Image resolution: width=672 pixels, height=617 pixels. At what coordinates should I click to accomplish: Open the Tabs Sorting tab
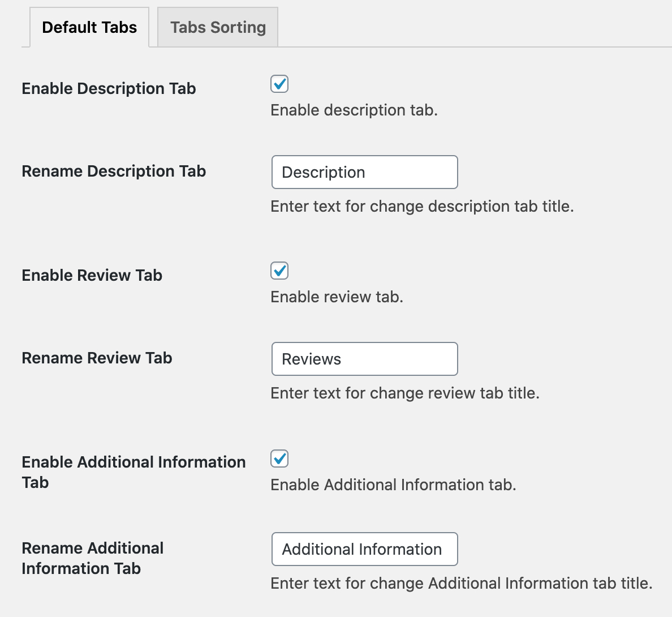pos(218,27)
